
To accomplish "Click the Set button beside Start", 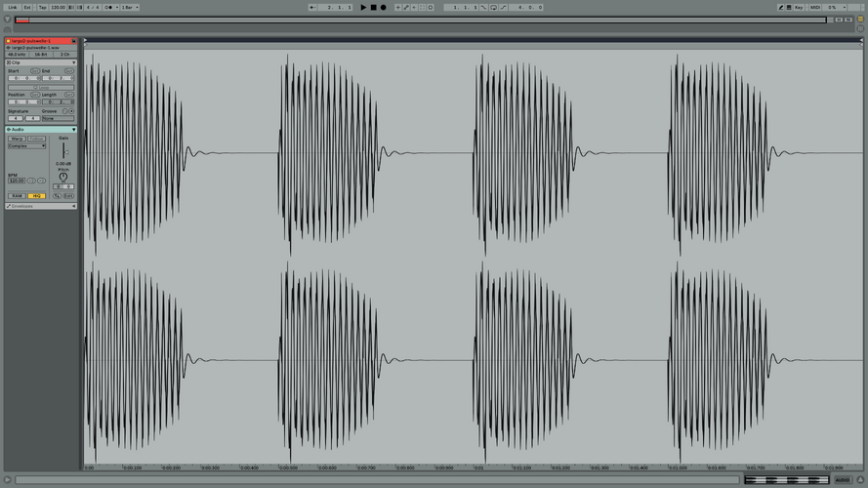I will pos(35,71).
